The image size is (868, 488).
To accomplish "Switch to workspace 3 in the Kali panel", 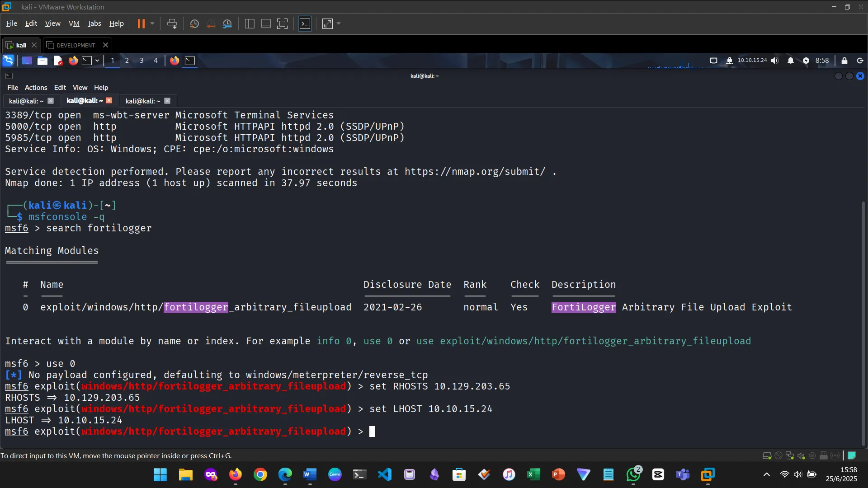I will pos(142,60).
